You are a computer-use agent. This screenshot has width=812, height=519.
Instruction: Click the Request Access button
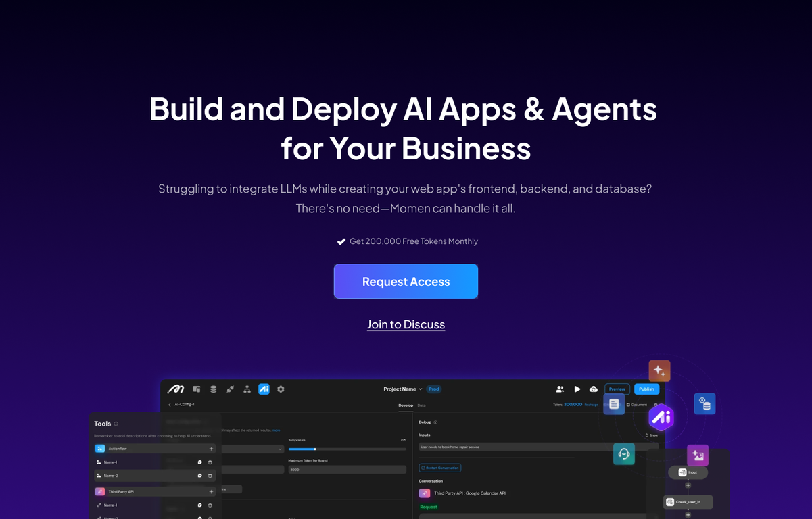tap(406, 281)
